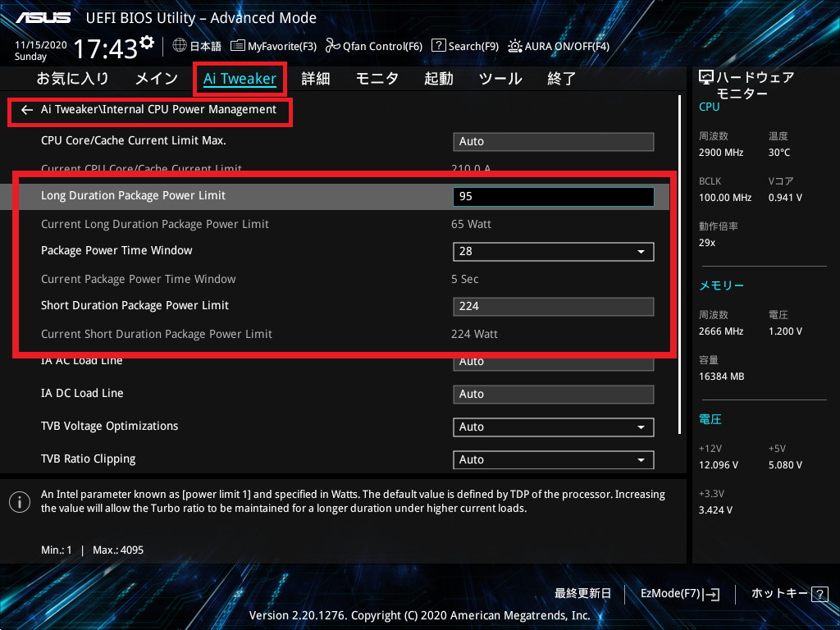Image resolution: width=840 pixels, height=630 pixels.
Task: Click the Search question mark icon
Action: coord(438,46)
